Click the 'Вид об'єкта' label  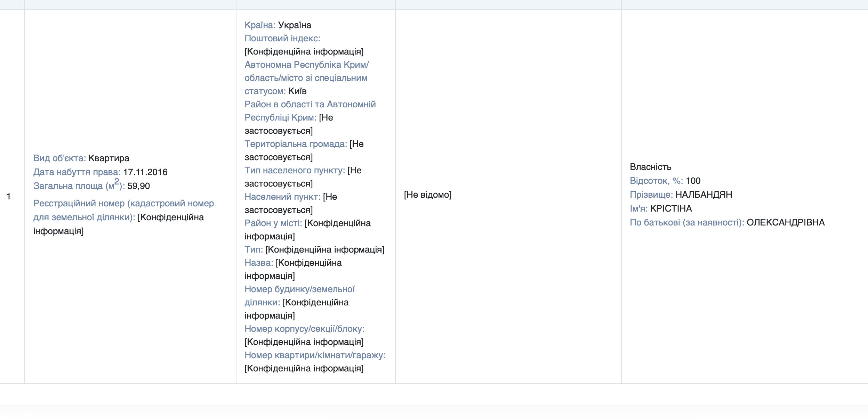tap(59, 158)
